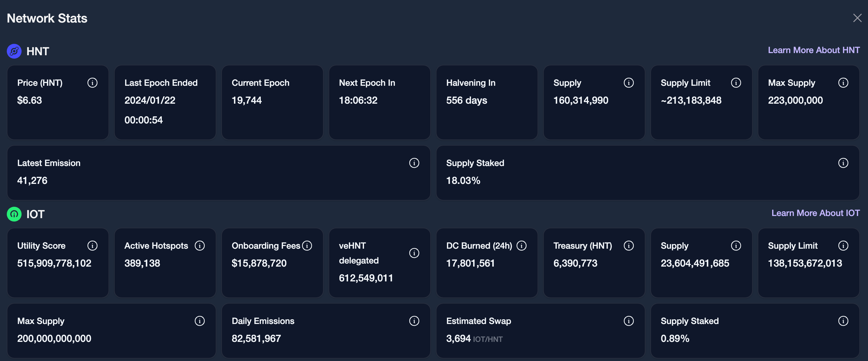Click Treasury value 6,390,773
The image size is (868, 361).
tap(575, 263)
